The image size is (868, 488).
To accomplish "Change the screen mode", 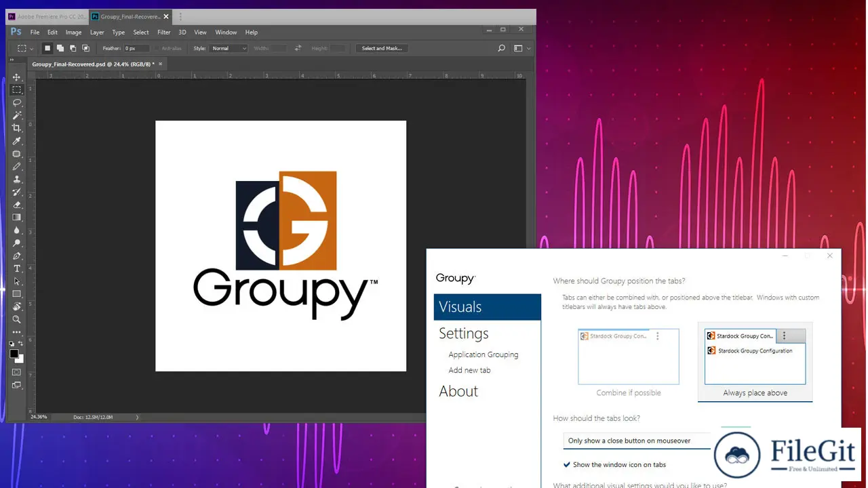I will 17,385.
